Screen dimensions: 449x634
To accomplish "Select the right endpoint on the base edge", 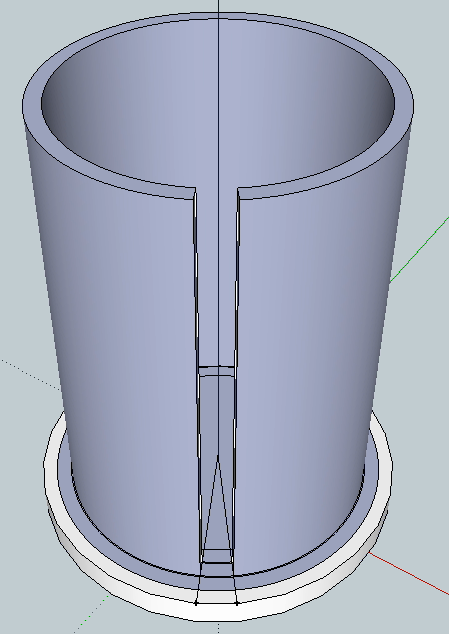I will coord(237,603).
